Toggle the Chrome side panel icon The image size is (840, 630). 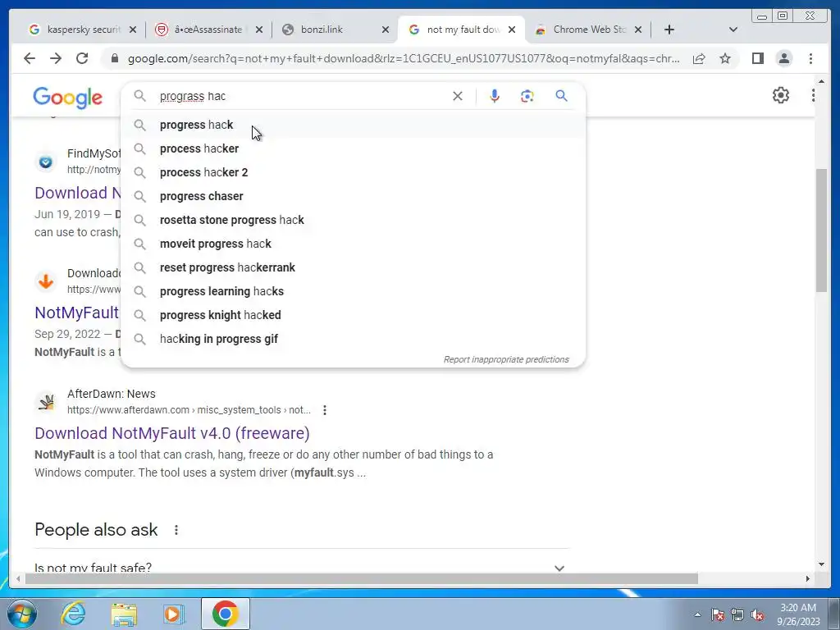point(757,58)
